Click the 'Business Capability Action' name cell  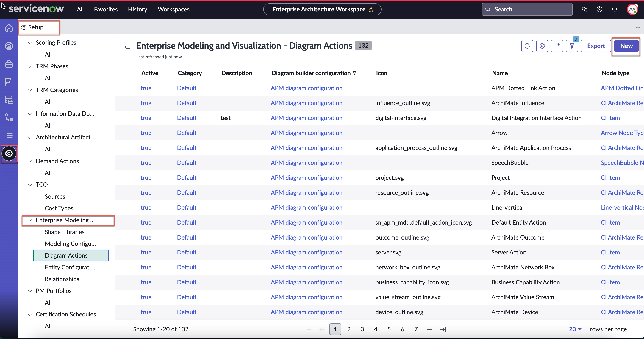pyautogui.click(x=526, y=282)
